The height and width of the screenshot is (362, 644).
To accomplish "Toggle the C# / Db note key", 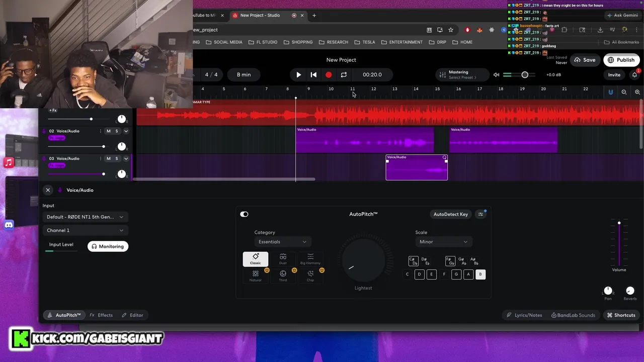I will click(x=413, y=261).
